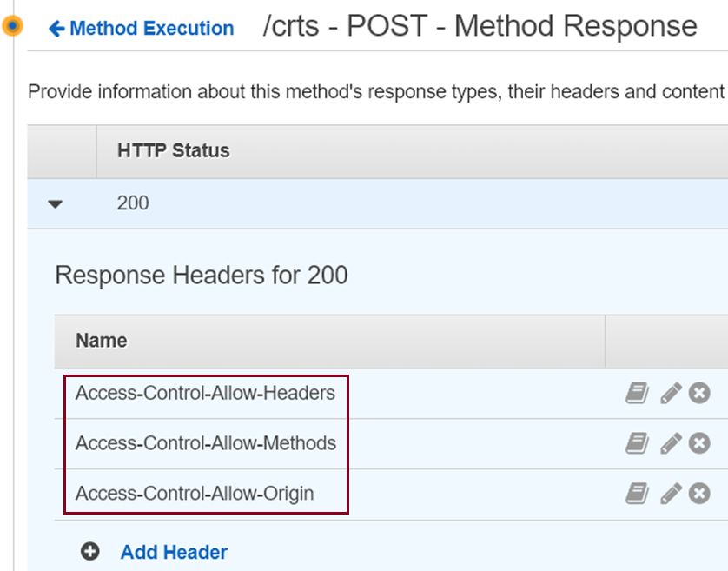The height and width of the screenshot is (571, 728).
Task: Collapse the 200 status row
Action: [x=56, y=204]
